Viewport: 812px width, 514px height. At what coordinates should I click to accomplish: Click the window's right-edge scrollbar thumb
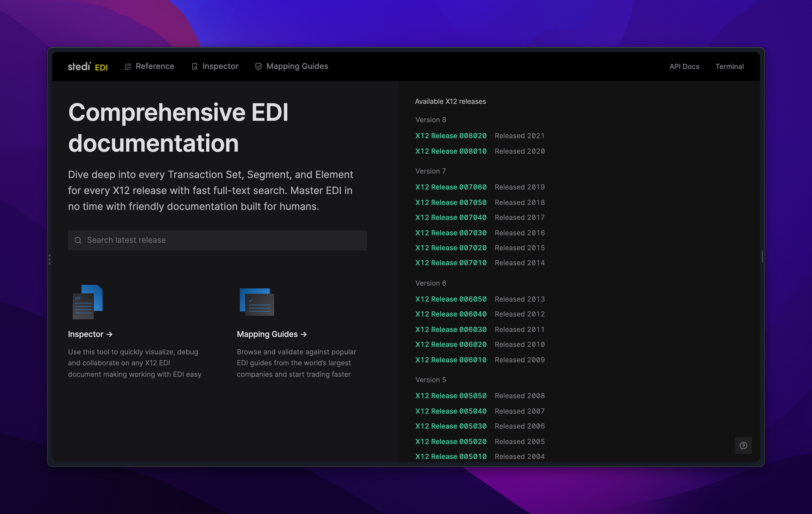click(x=762, y=257)
